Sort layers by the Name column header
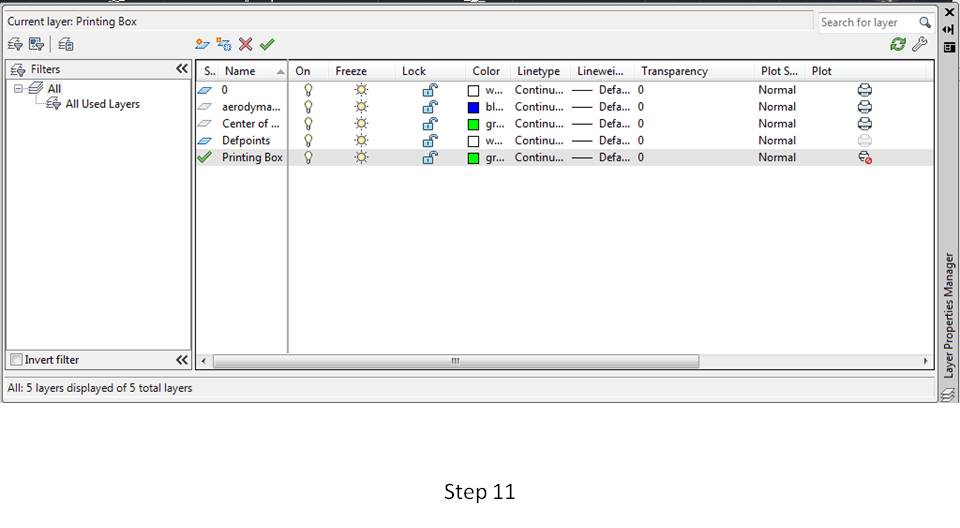This screenshot has height=528, width=960. click(x=252, y=71)
